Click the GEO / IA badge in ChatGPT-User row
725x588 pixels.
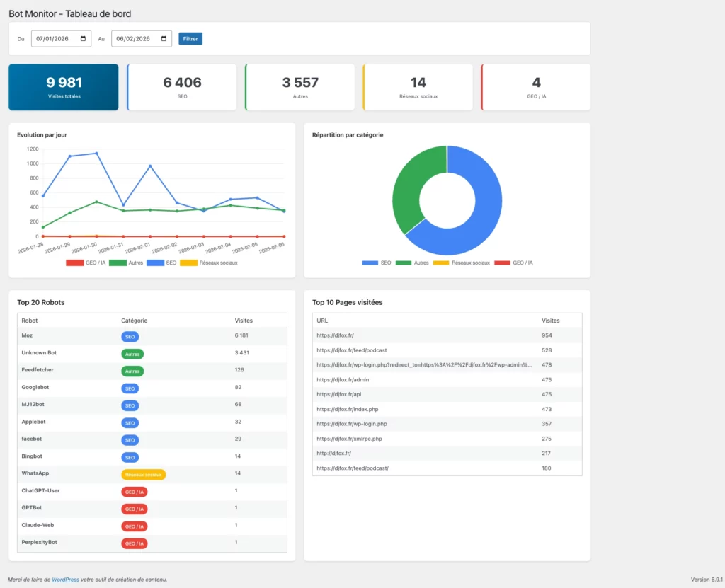click(x=134, y=492)
